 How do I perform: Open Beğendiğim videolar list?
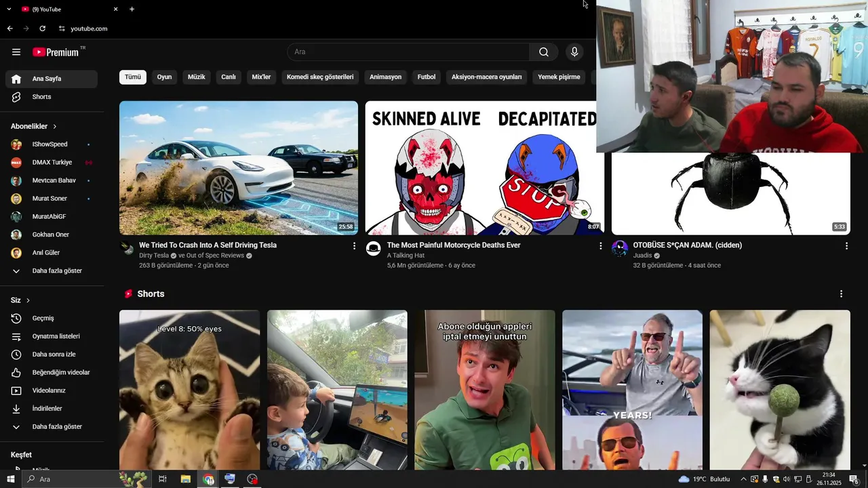point(52,373)
